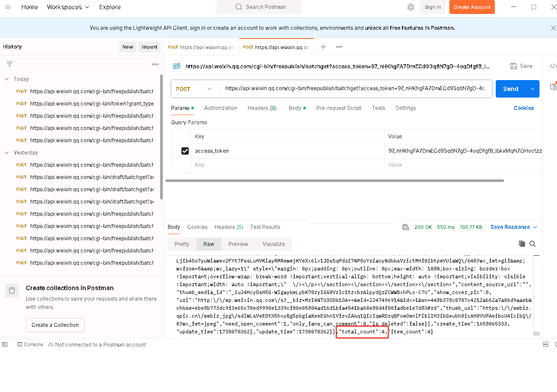Go to the Home menu

point(30,7)
